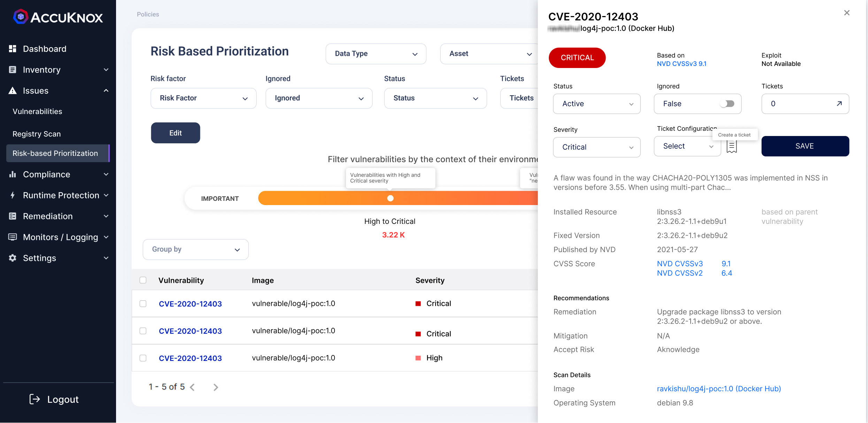Click the NVD CVSSv3 score link in CVSS Score
868x423 pixels.
pyautogui.click(x=679, y=264)
